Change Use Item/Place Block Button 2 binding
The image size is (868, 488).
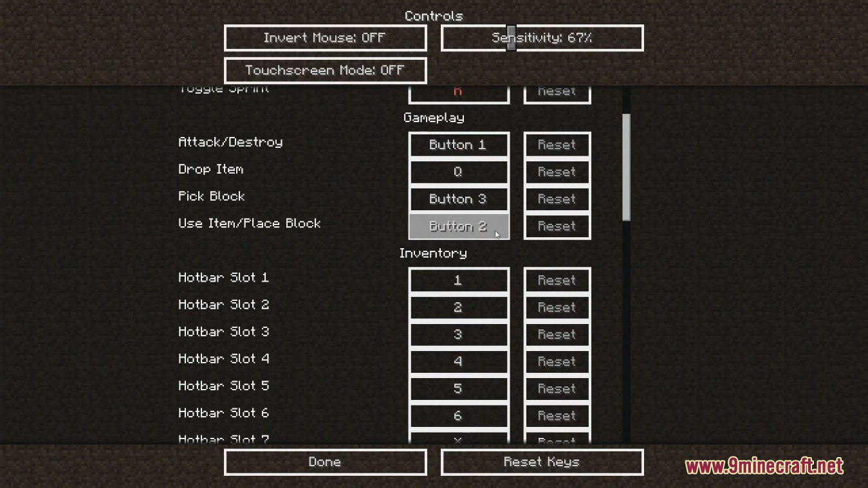click(x=459, y=226)
